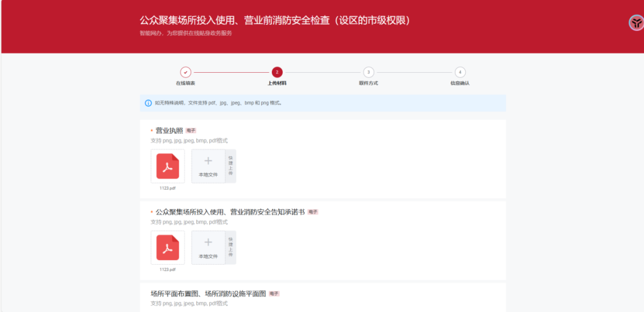
Task: Click the plus 本地文件 upload box under 营业执照
Action: tap(208, 166)
